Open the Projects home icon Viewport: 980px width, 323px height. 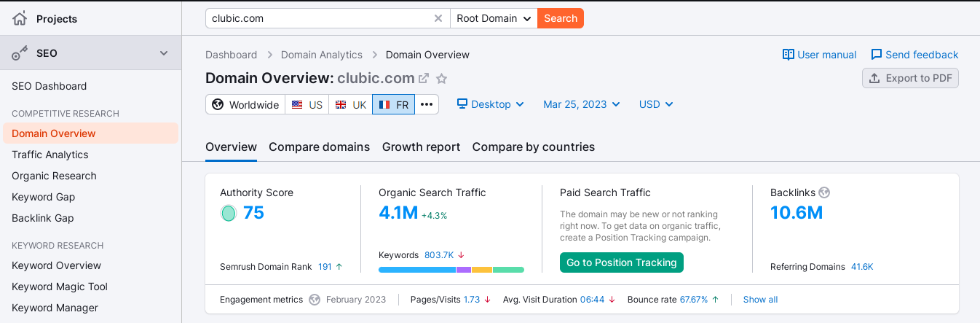20,18
